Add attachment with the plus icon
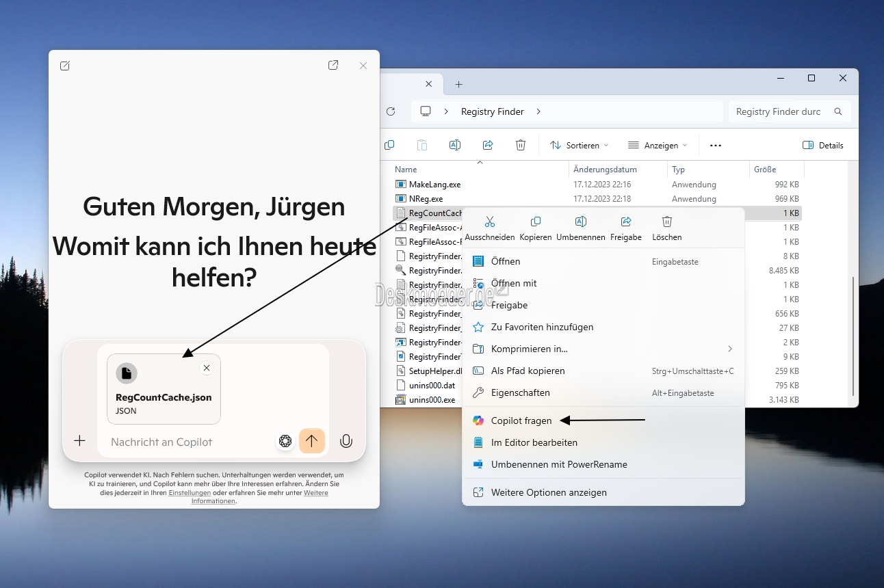Image resolution: width=884 pixels, height=588 pixels. 80,441
